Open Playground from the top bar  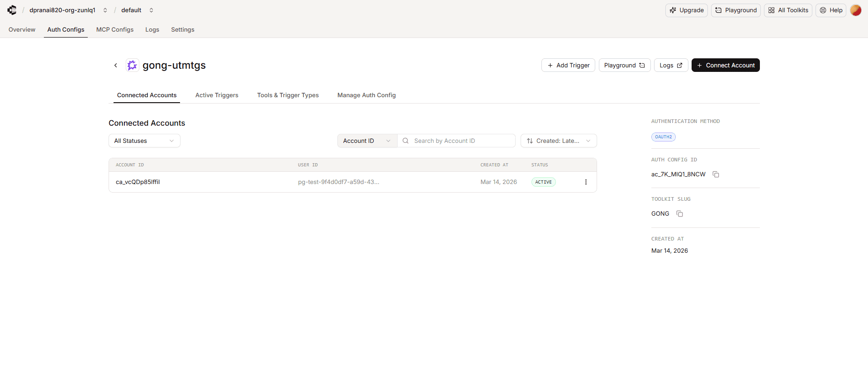pos(735,10)
